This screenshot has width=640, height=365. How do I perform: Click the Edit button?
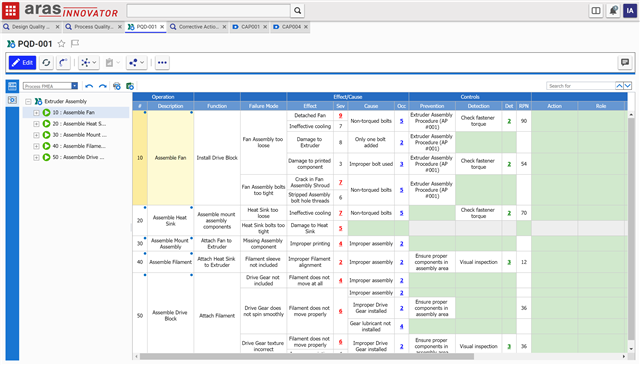[x=22, y=62]
